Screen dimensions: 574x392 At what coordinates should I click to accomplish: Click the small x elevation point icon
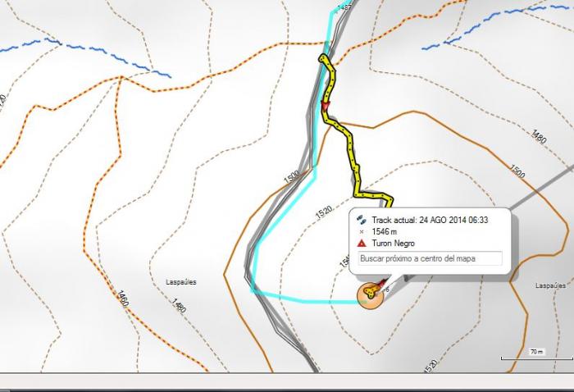click(362, 231)
